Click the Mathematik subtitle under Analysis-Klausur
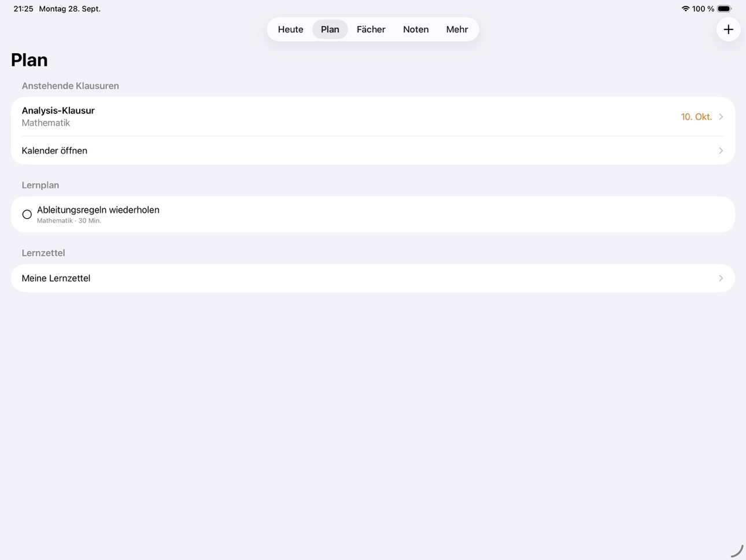 pos(46,123)
